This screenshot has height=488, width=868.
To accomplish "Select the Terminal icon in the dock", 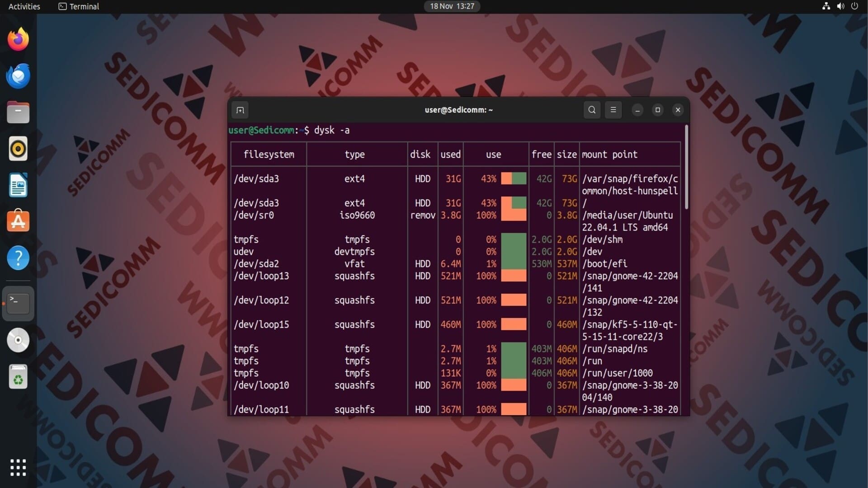I will (18, 304).
